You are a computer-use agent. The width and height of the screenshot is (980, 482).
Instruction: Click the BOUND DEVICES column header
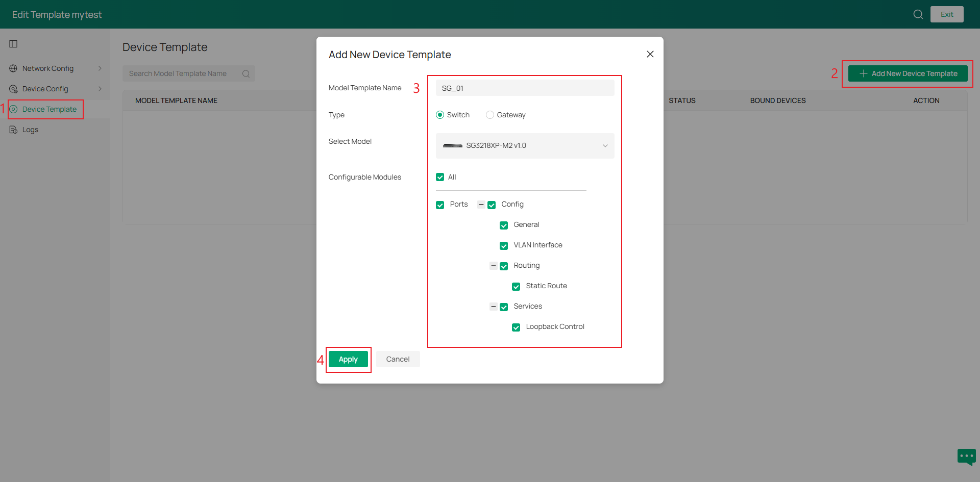tap(778, 100)
